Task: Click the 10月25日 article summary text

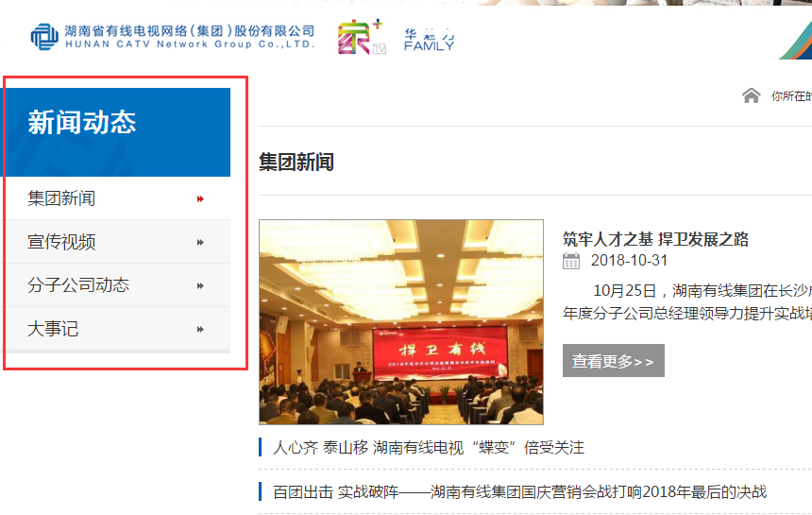Action: point(687,302)
